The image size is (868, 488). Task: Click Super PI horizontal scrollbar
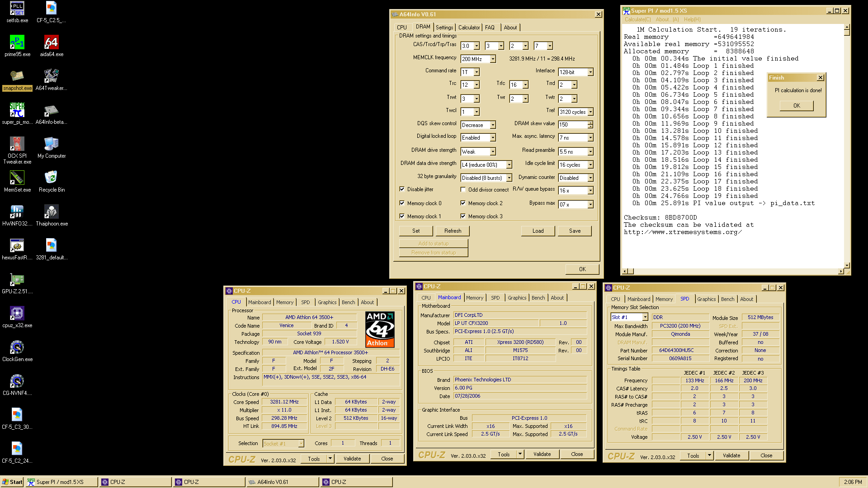(x=733, y=271)
